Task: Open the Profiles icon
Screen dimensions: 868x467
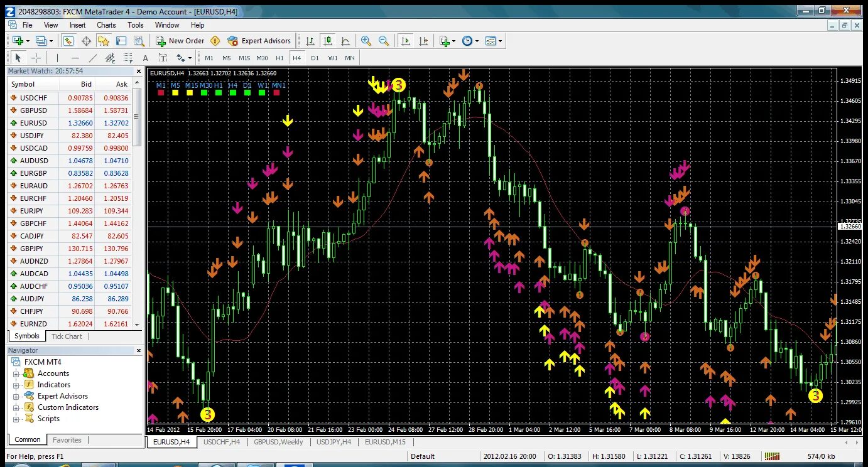Action: pyautogui.click(x=41, y=41)
